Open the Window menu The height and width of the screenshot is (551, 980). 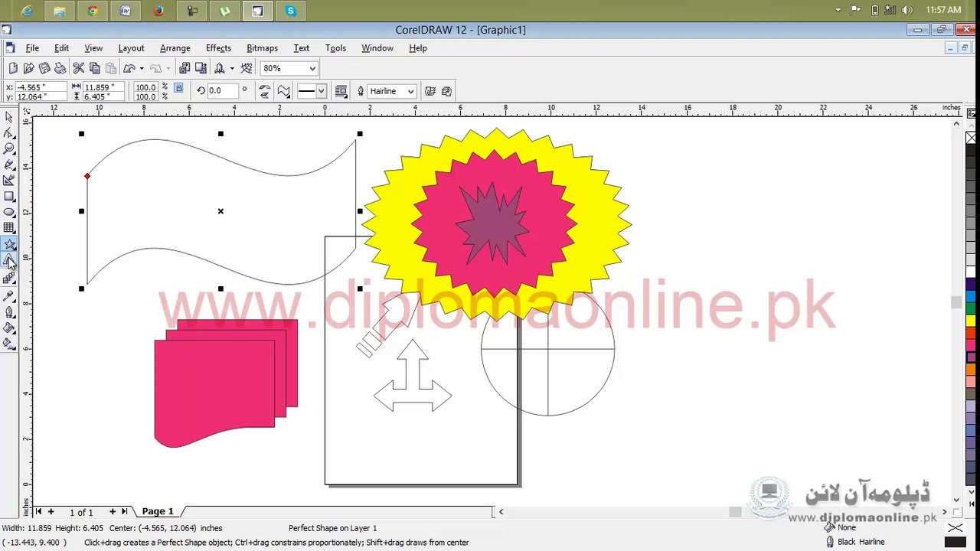(x=377, y=47)
